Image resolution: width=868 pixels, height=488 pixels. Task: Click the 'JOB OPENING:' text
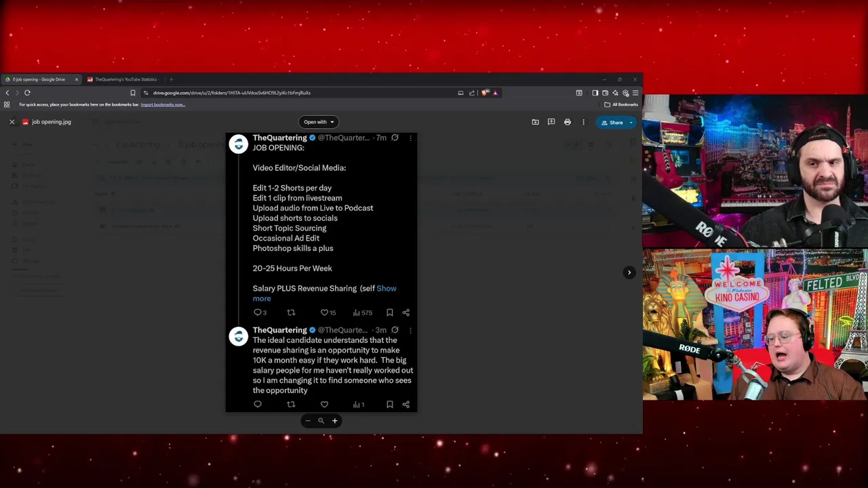[279, 148]
